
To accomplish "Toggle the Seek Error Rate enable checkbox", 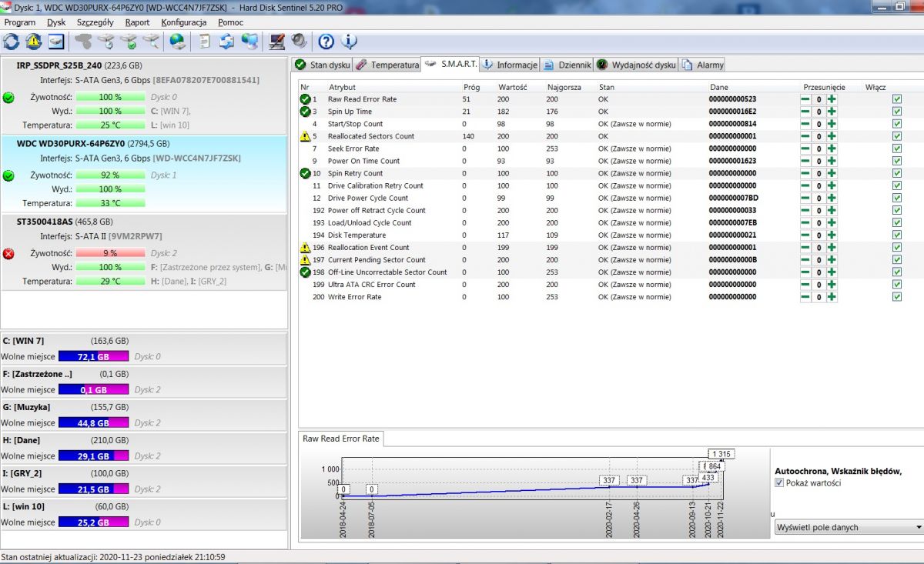I will (897, 149).
